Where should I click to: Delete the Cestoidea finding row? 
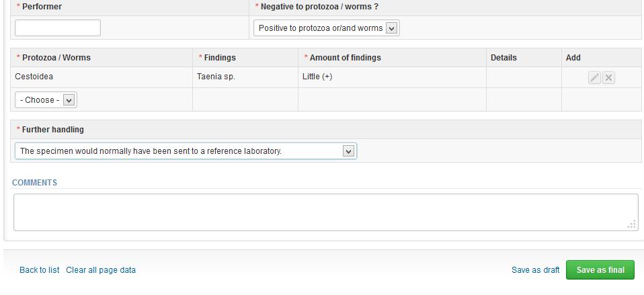[608, 77]
